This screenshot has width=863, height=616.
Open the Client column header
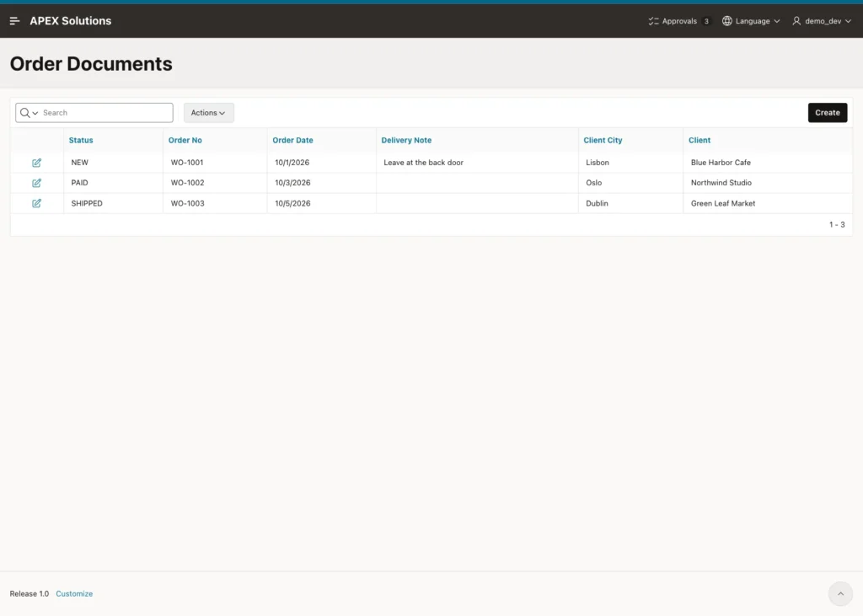700,141
